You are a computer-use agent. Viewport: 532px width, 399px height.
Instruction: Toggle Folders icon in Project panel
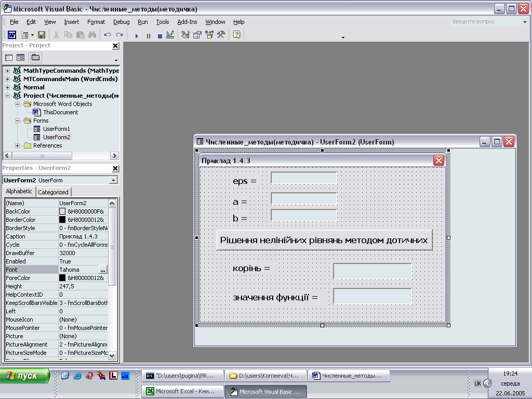pos(36,57)
